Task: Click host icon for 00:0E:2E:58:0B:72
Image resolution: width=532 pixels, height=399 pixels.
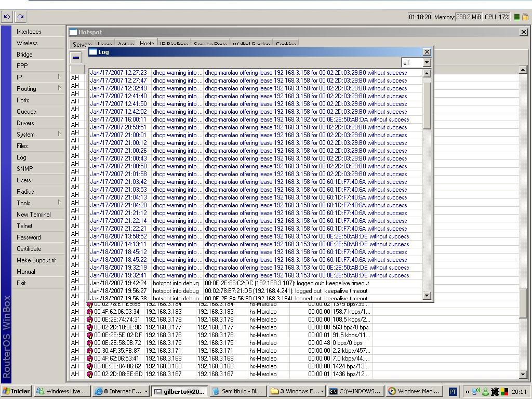Action: [89, 343]
